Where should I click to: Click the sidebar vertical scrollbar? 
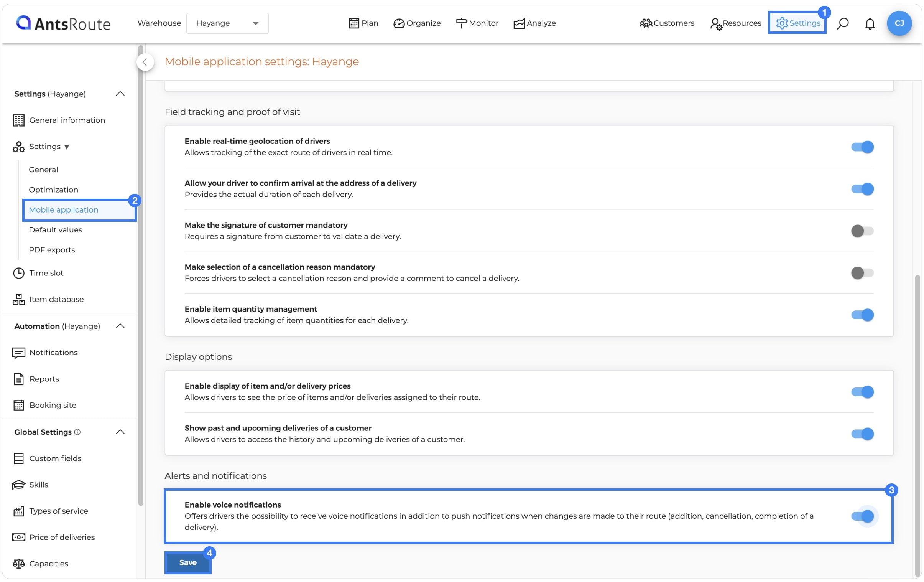pos(141,275)
